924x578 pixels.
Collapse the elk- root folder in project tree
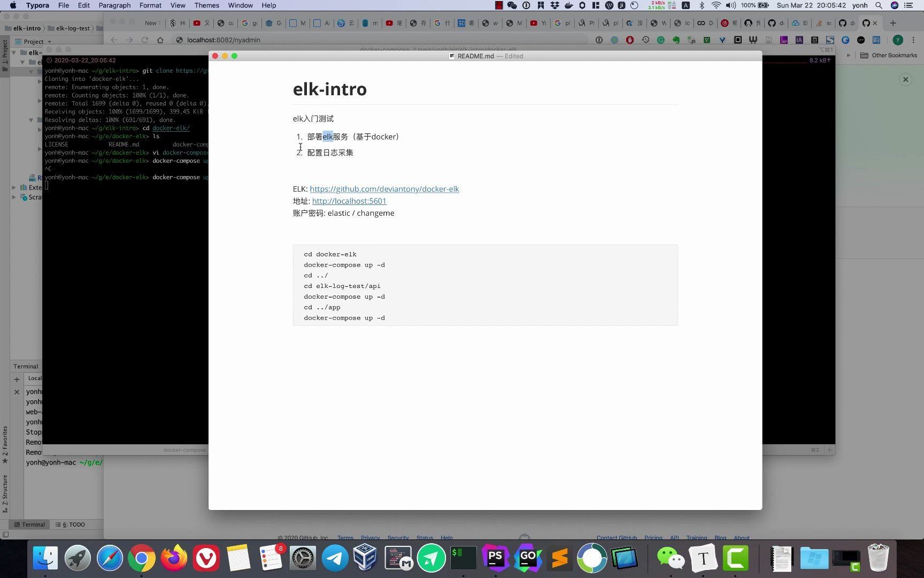click(x=14, y=52)
